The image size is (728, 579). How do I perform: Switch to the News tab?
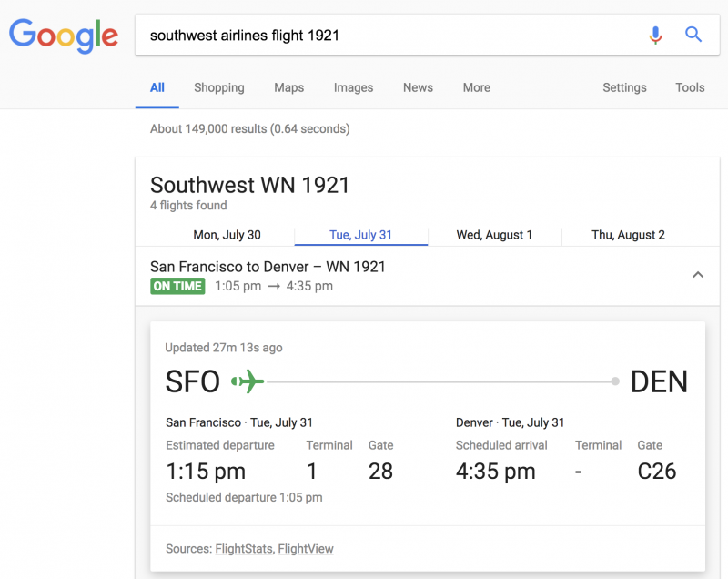418,87
